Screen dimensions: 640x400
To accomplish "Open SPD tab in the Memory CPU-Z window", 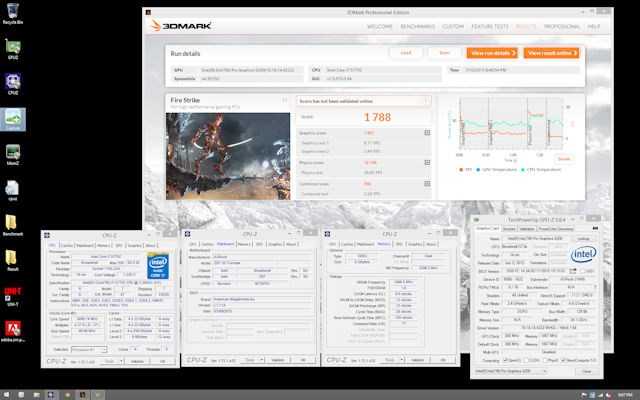I will [x=399, y=244].
